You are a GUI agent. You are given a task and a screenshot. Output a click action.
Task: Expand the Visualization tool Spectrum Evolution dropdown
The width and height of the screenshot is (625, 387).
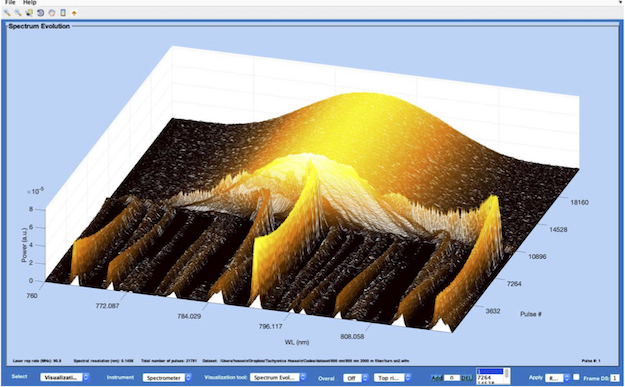coord(278,377)
